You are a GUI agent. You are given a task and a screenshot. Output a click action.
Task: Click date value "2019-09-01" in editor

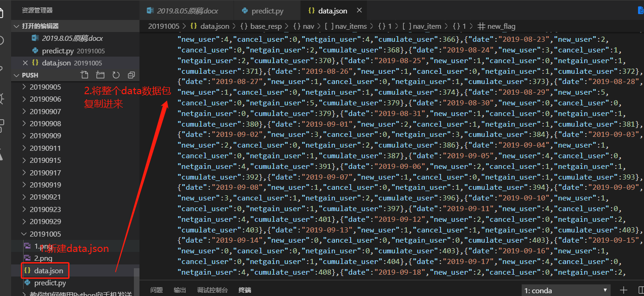(326, 124)
